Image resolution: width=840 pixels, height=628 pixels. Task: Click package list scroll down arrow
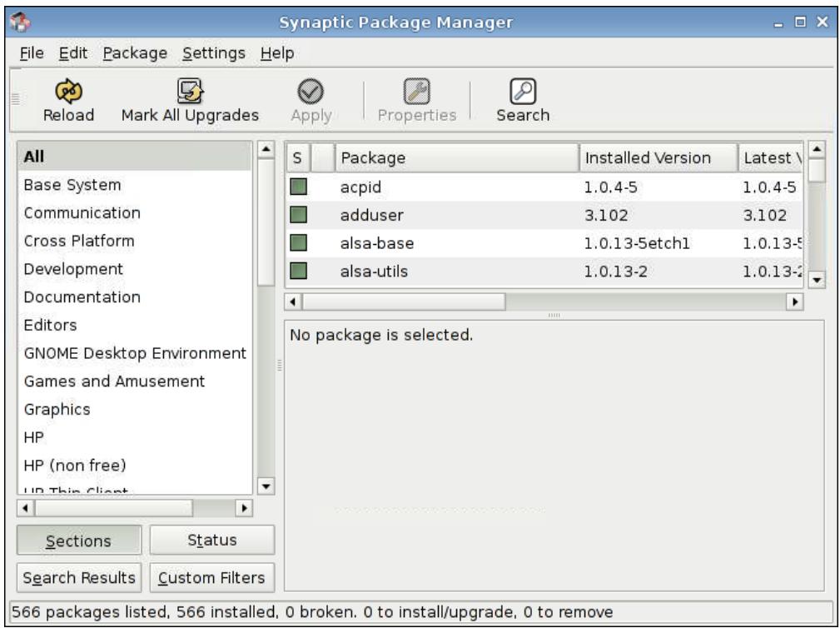(817, 279)
